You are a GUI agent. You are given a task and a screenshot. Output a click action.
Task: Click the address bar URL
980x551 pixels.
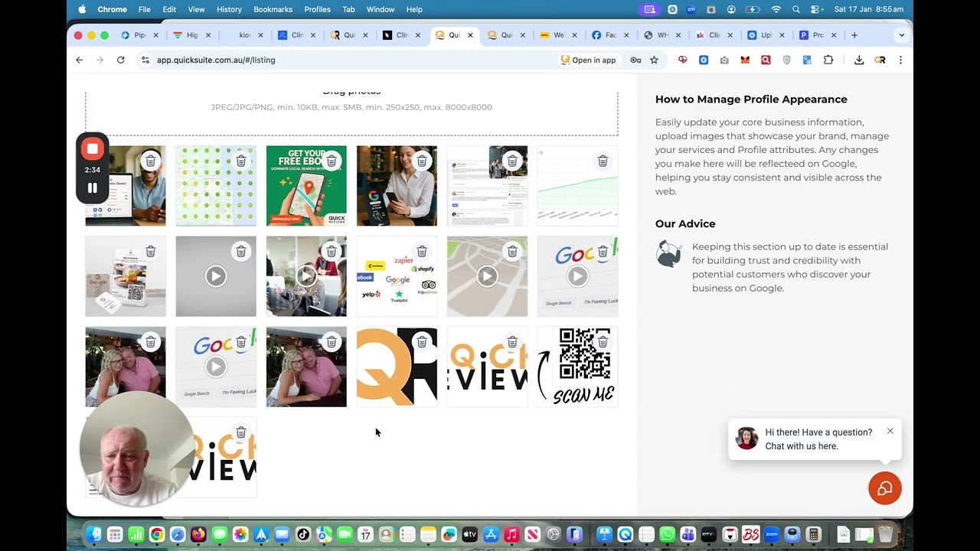pyautogui.click(x=216, y=60)
